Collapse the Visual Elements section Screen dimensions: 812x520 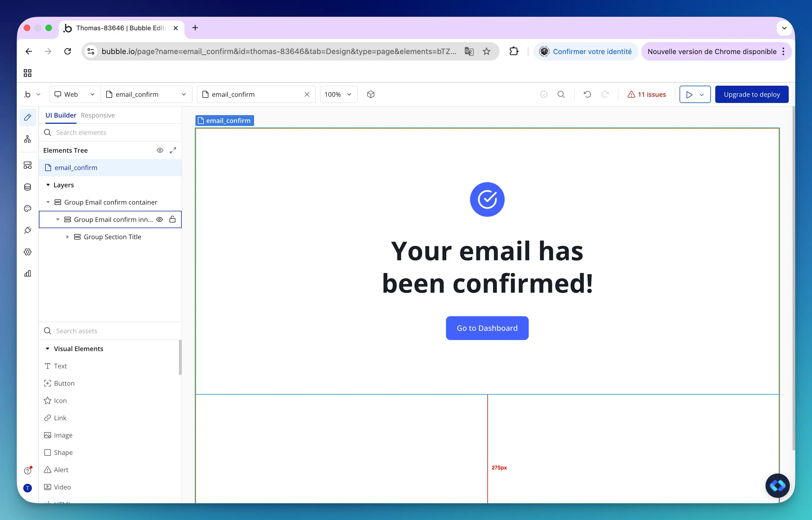(48, 349)
